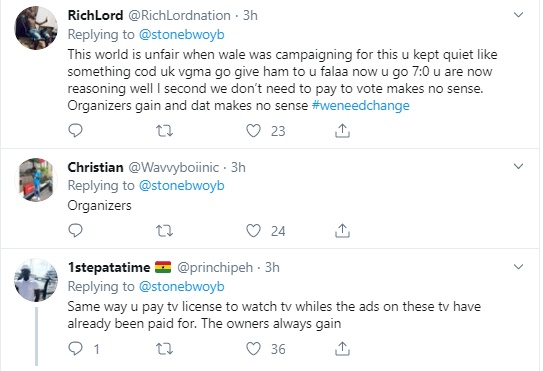Open options chevron on RichLord's tweet
This screenshot has width=543, height=371.
[x=518, y=15]
